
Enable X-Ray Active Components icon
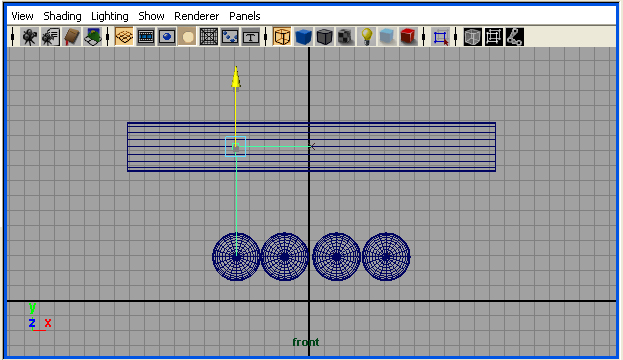(x=493, y=37)
